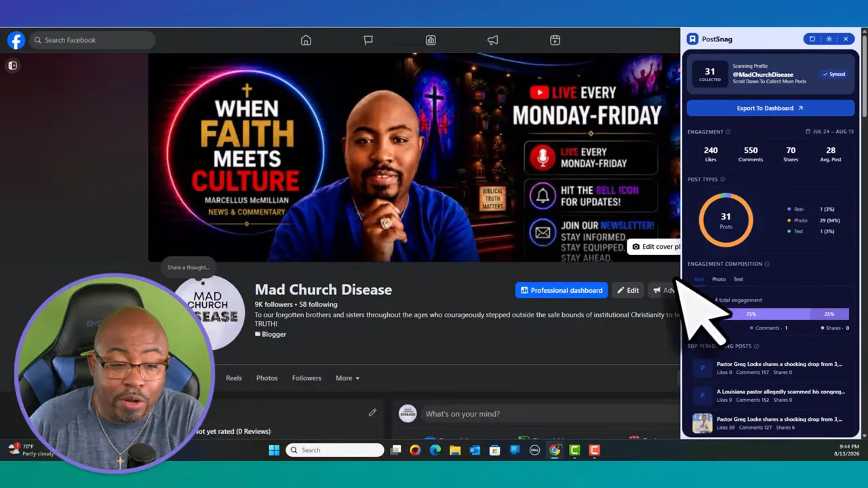Open green Camtasia icon on taskbar
The height and width of the screenshot is (488, 868).
(x=574, y=450)
